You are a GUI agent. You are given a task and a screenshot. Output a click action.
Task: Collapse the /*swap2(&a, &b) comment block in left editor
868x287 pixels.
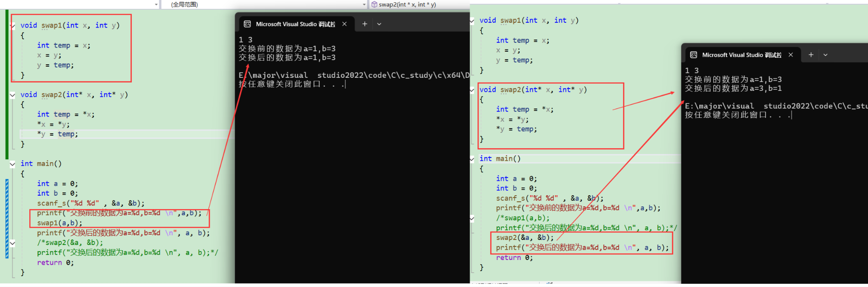click(13, 243)
